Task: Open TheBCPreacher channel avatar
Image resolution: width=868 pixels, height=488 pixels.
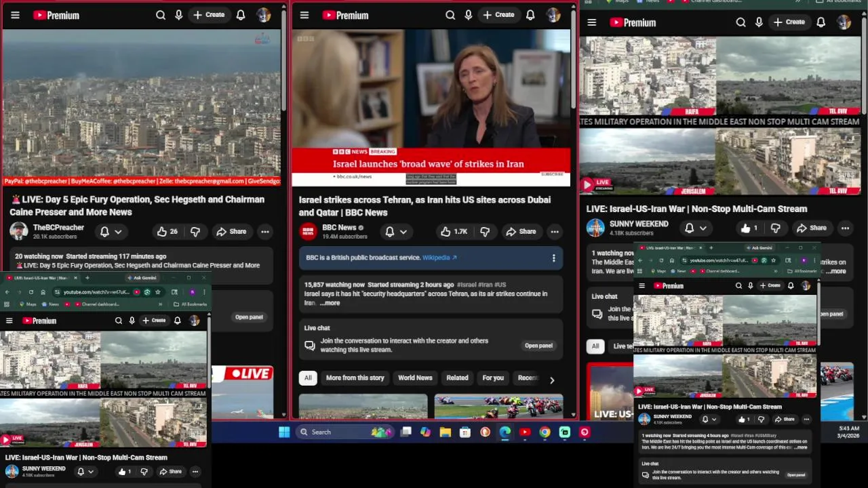Action: click(x=19, y=231)
